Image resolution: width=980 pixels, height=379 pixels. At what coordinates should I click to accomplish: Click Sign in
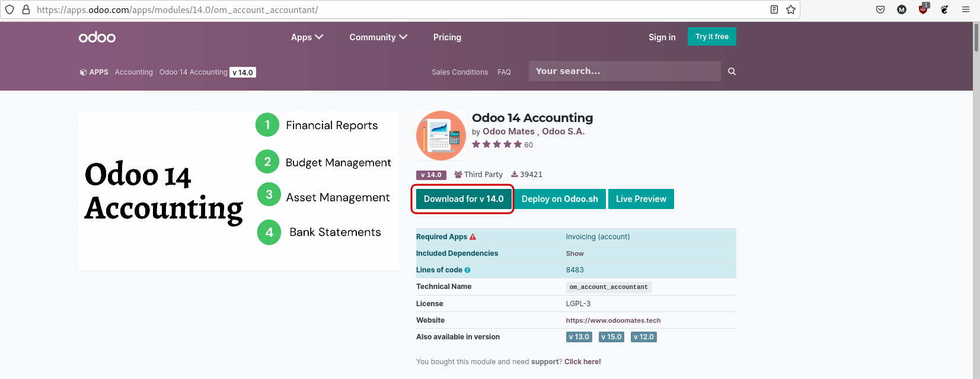pyautogui.click(x=662, y=37)
